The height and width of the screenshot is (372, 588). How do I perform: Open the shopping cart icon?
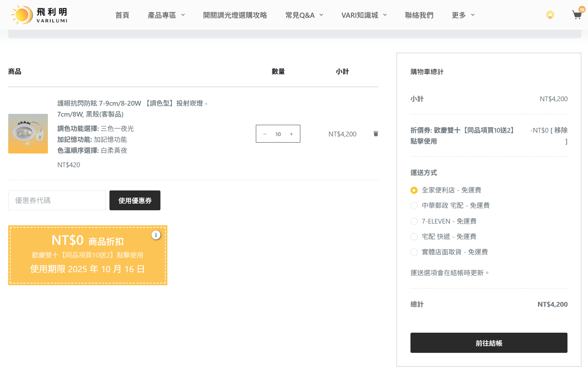(577, 15)
